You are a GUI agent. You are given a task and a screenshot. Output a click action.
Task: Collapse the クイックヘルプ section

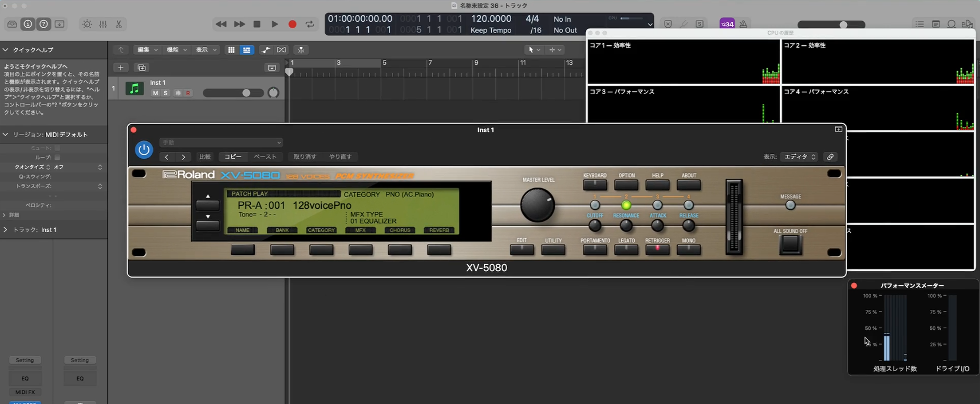coord(5,50)
